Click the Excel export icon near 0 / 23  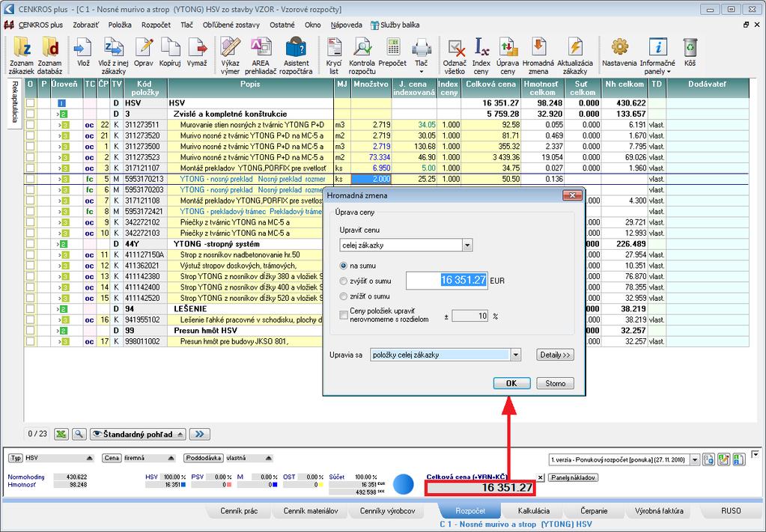61,434
